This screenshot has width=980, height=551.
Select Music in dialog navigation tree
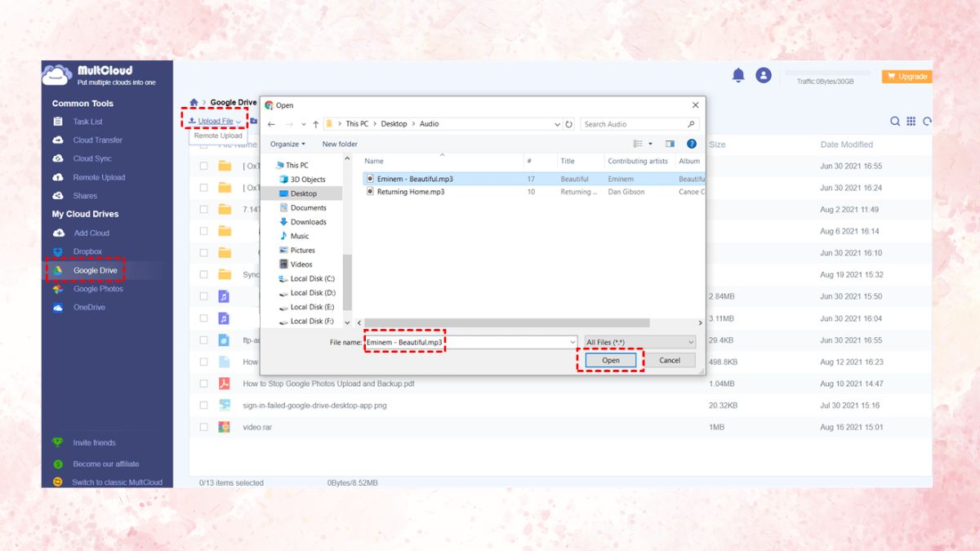[x=300, y=236]
